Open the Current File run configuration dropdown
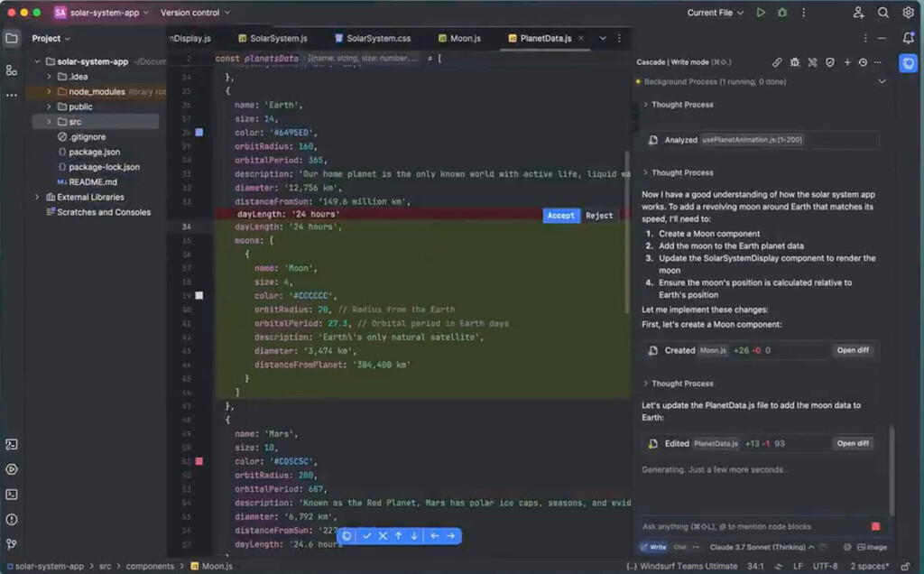 (716, 13)
